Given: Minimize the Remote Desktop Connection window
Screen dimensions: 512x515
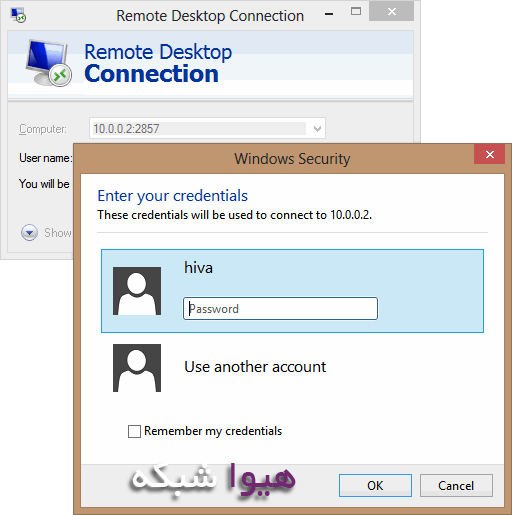Looking at the screenshot, I should click(329, 14).
